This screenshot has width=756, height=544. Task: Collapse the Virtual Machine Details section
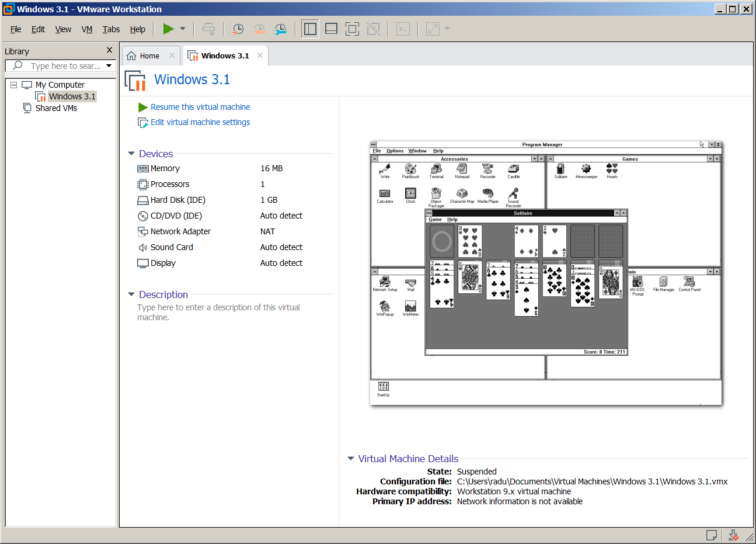tap(351, 459)
